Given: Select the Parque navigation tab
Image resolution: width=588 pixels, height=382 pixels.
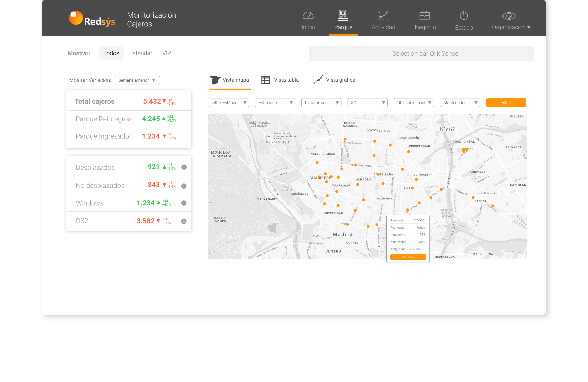Looking at the screenshot, I should tap(343, 21).
